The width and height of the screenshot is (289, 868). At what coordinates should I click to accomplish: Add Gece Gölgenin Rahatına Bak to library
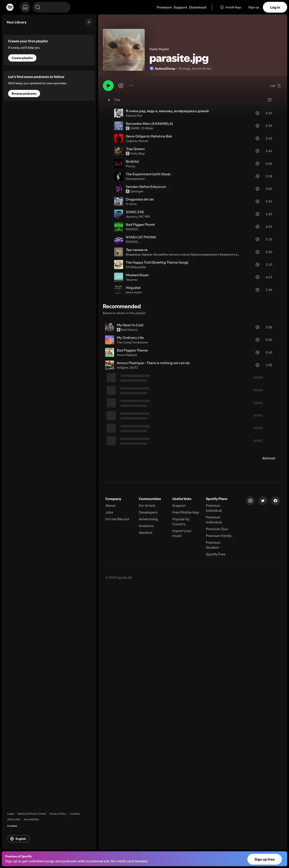click(x=257, y=139)
